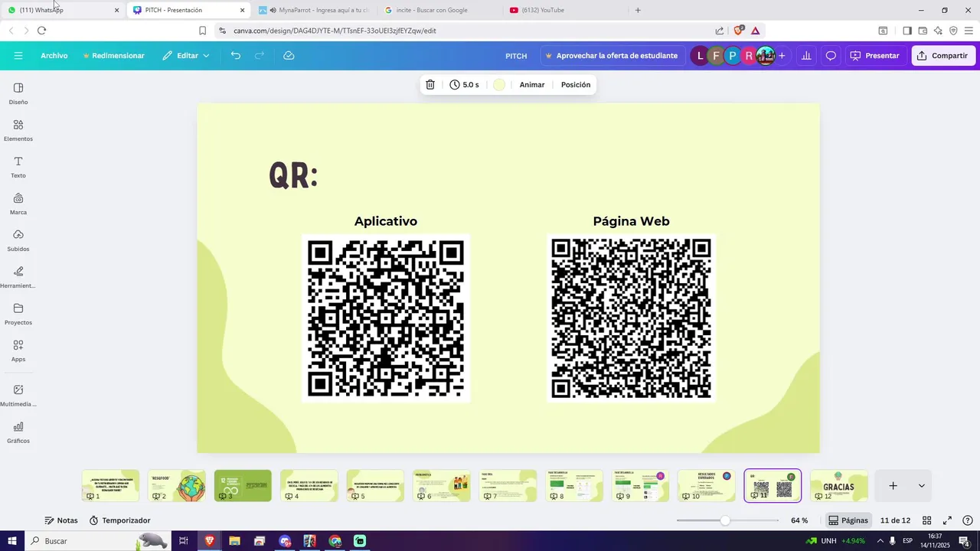The height and width of the screenshot is (551, 980).
Task: Open the comments speech bubble
Action: pos(831,56)
